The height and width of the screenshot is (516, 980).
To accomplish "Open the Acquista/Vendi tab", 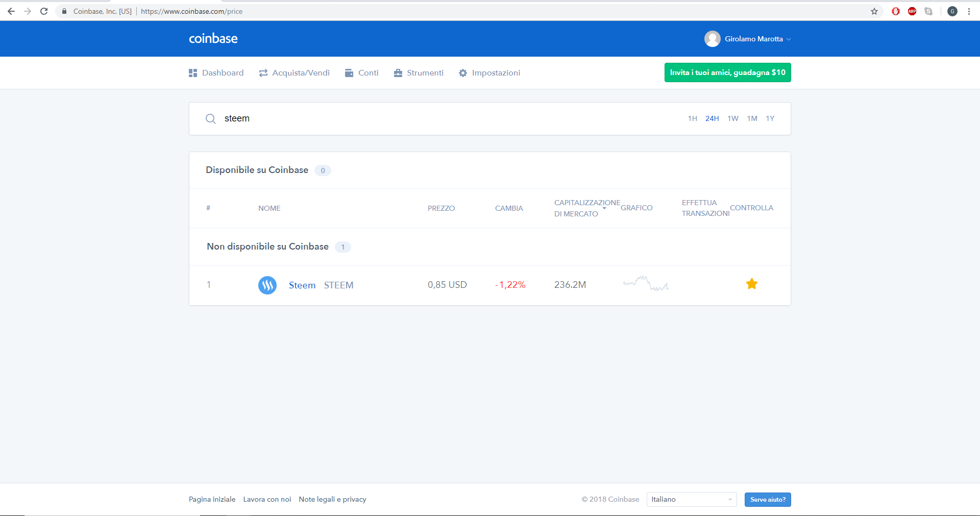I will (x=295, y=73).
